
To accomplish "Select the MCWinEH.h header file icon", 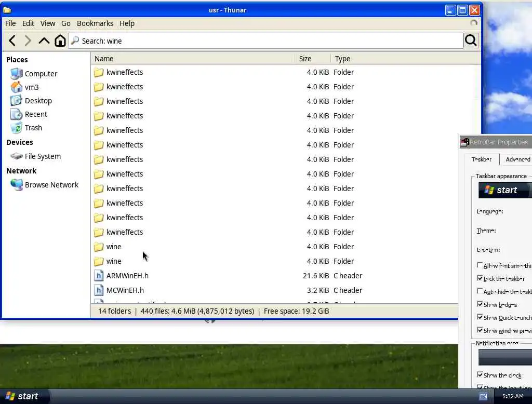I will pyautogui.click(x=98, y=290).
